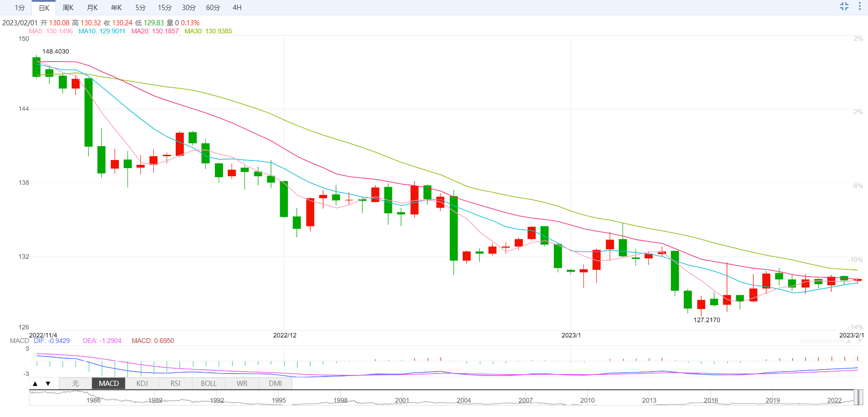The image size is (868, 417).
Task: Click the range slider handle on the timeline
Action: 858,397
